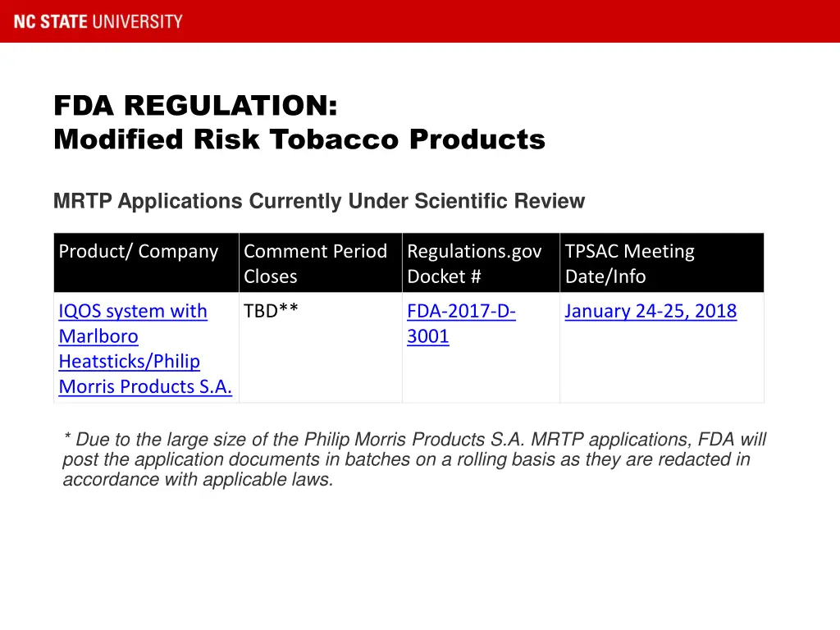Click the FDA REGULATION: title line
The height and width of the screenshot is (630, 840).
point(195,106)
